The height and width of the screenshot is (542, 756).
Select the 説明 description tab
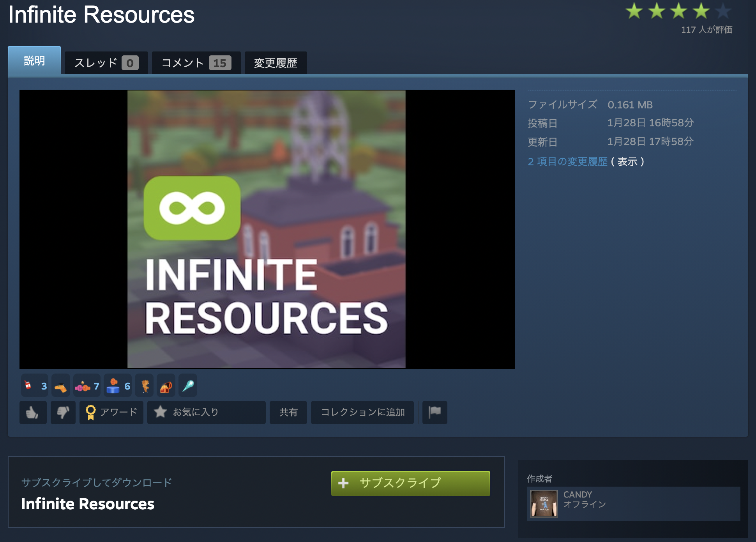(34, 60)
